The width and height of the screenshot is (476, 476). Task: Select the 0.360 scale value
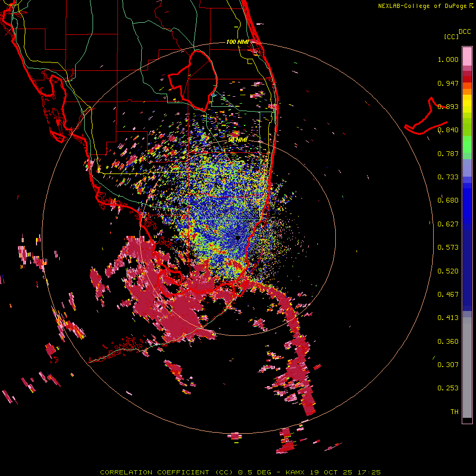(x=448, y=342)
